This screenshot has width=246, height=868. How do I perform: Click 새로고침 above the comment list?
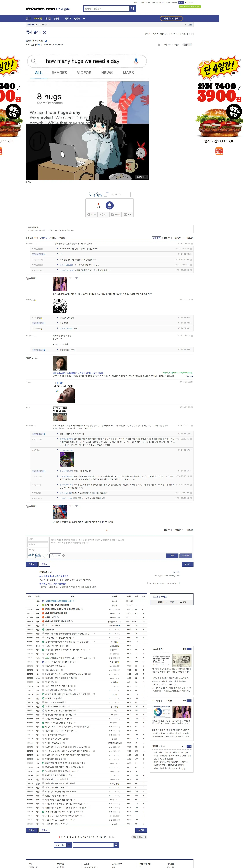[x=190, y=238]
